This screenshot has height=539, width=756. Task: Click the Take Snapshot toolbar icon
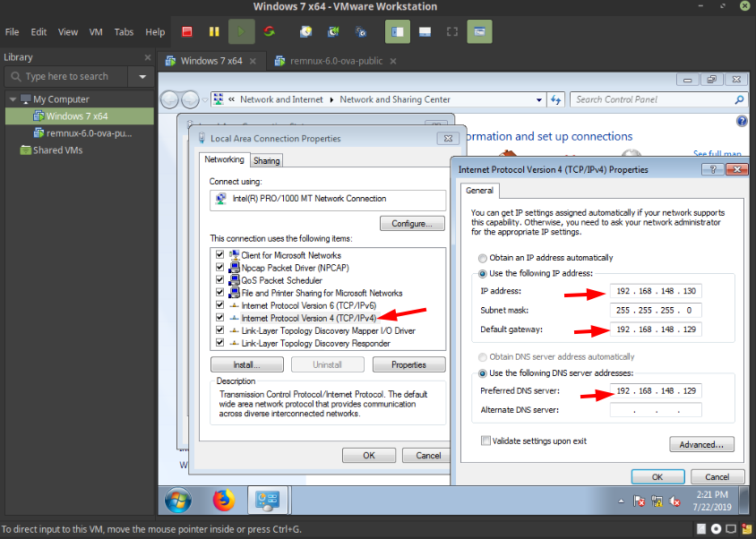point(305,32)
